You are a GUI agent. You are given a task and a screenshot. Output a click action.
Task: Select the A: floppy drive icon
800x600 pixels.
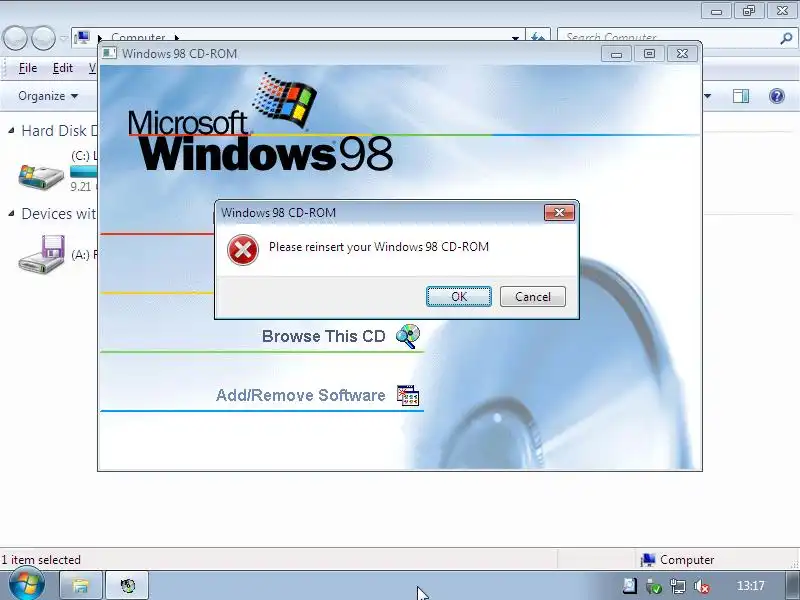pos(42,254)
